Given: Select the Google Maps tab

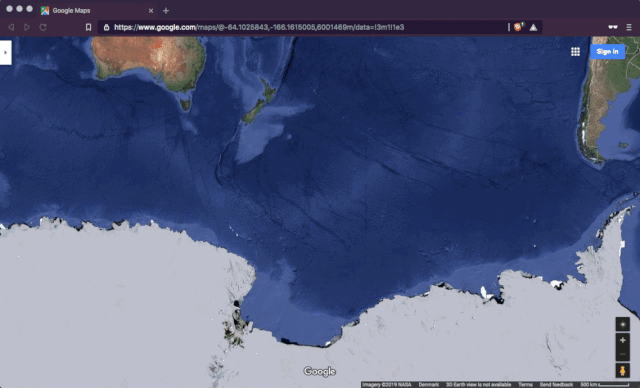Looking at the screenshot, I should 97,11.
